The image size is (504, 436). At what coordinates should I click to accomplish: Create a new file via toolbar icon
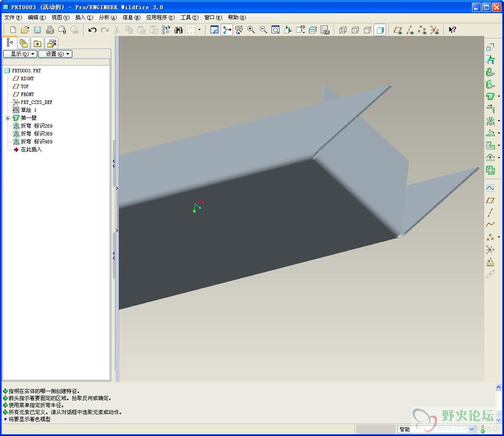(13, 30)
